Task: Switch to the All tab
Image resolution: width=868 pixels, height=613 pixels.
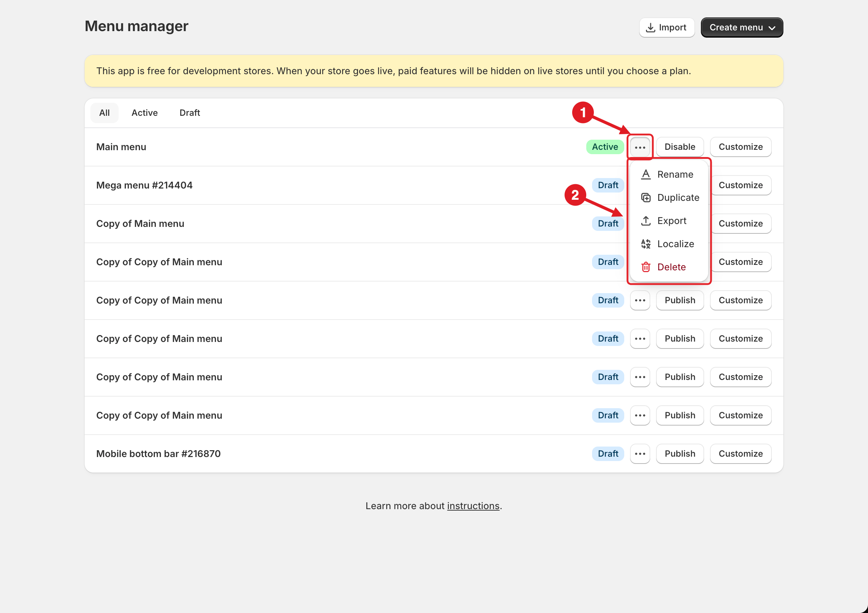Action: 105,113
